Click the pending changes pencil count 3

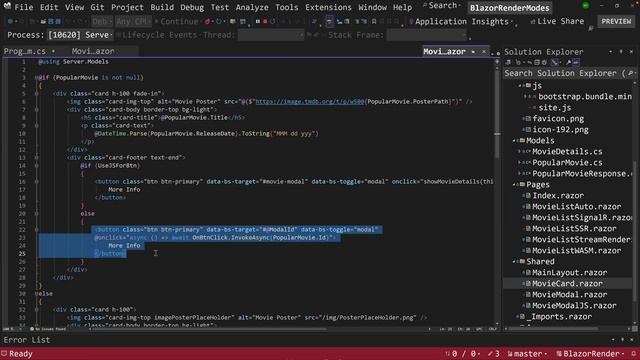tap(493, 354)
